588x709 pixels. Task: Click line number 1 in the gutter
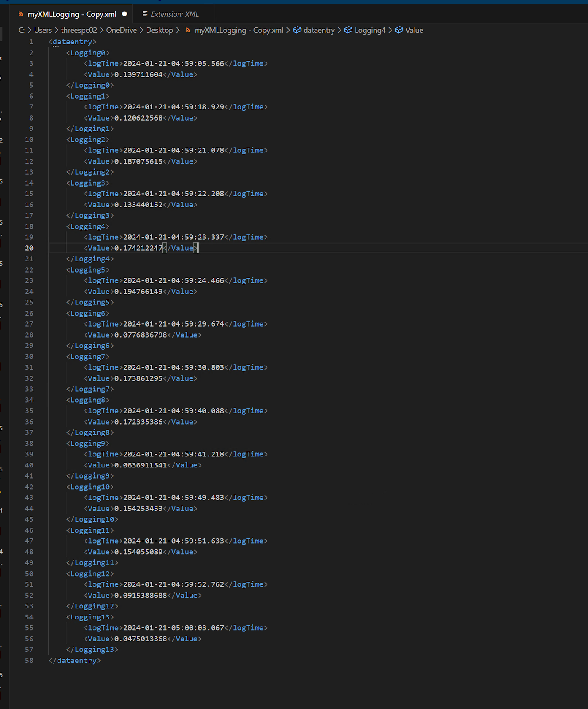pyautogui.click(x=31, y=42)
